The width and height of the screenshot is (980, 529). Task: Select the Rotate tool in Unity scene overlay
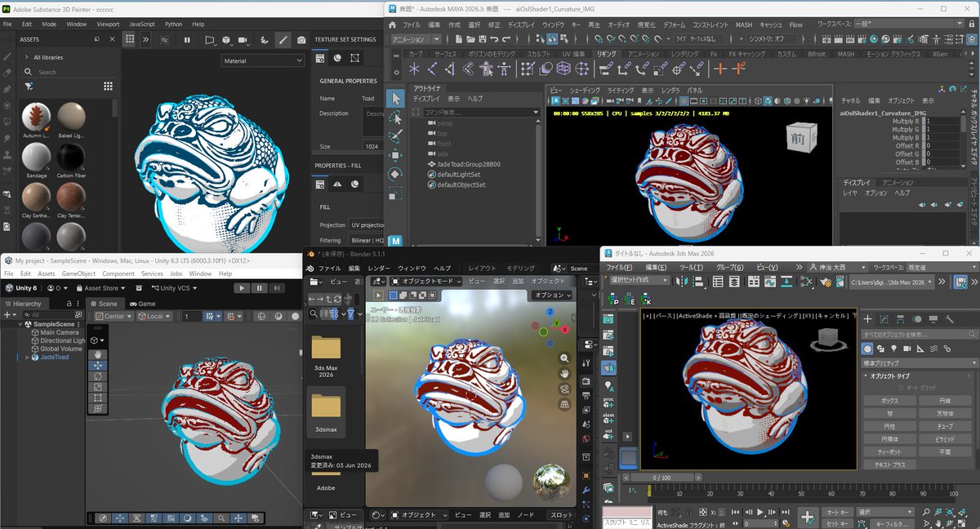pyautogui.click(x=97, y=376)
